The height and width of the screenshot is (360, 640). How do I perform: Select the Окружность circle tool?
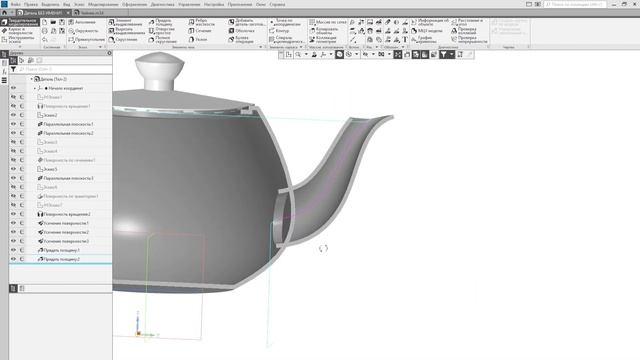tap(83, 31)
